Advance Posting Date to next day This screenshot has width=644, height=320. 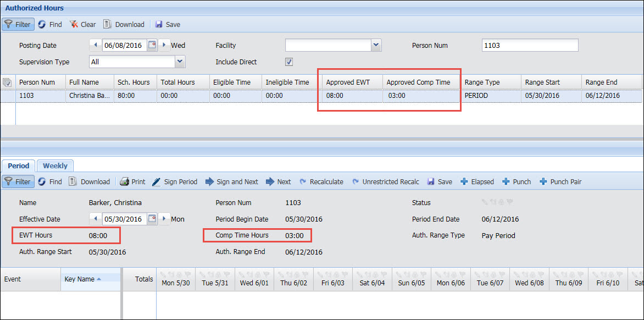click(x=164, y=45)
